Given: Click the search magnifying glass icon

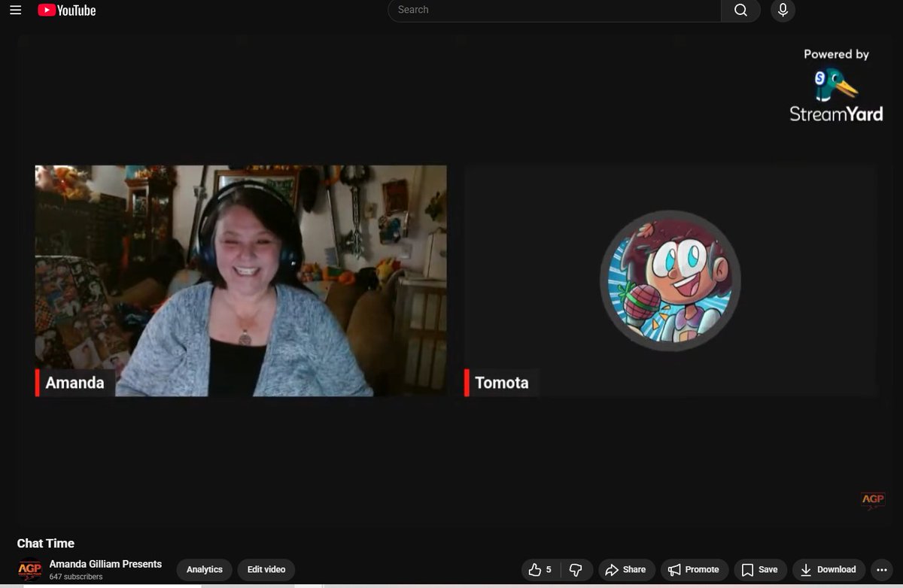Looking at the screenshot, I should pyautogui.click(x=740, y=11).
